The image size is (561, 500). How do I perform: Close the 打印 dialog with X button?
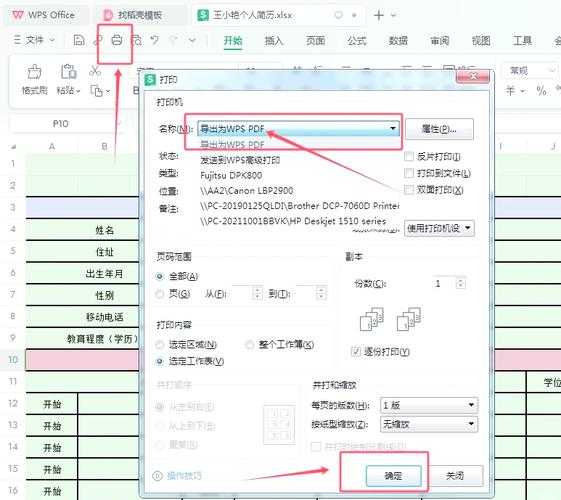[473, 76]
